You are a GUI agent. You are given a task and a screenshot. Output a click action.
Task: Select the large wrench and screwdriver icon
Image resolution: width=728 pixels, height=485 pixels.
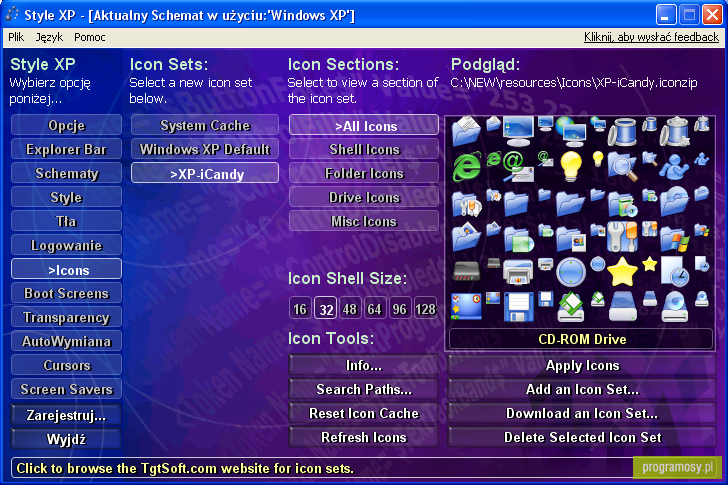point(623,237)
